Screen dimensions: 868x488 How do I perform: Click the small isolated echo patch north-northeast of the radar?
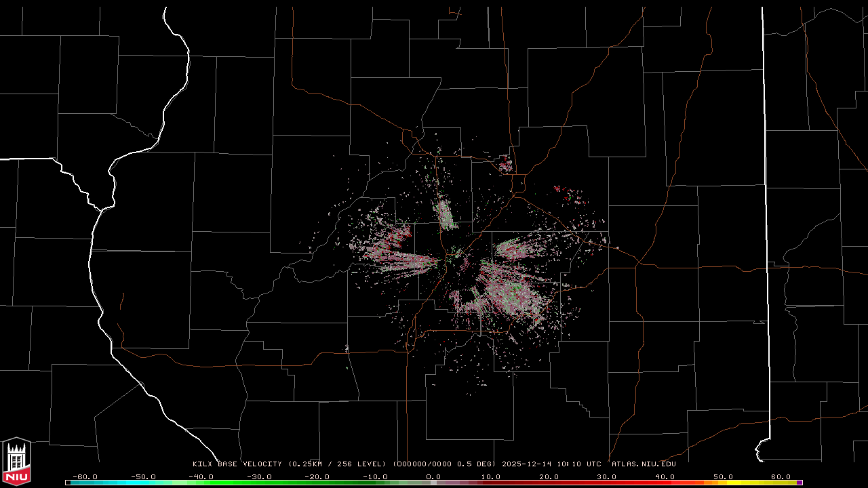505,163
